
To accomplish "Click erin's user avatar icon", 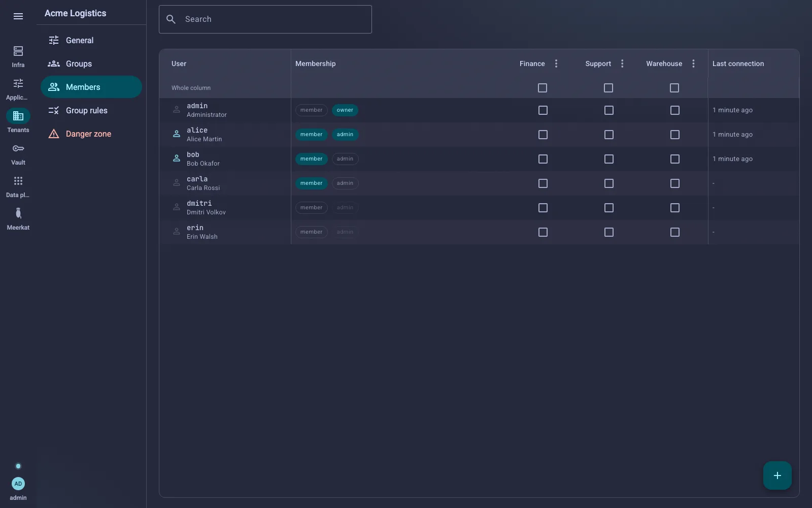I will pos(177,232).
